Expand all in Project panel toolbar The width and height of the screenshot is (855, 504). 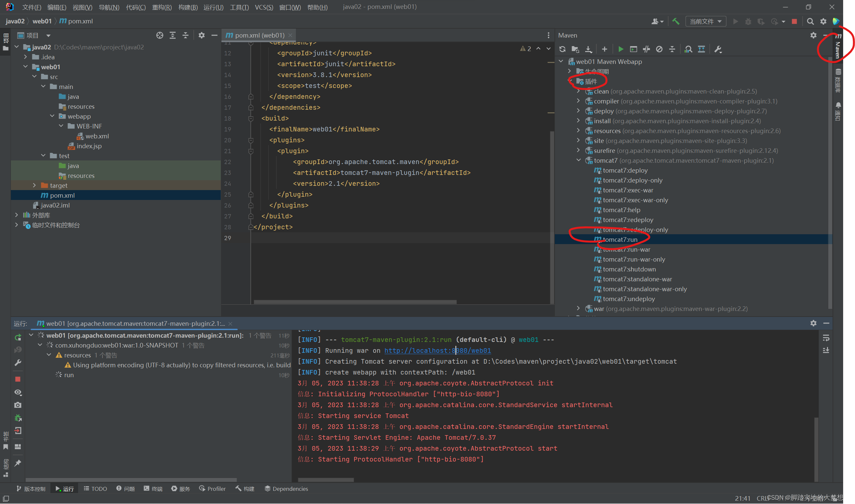pos(173,35)
